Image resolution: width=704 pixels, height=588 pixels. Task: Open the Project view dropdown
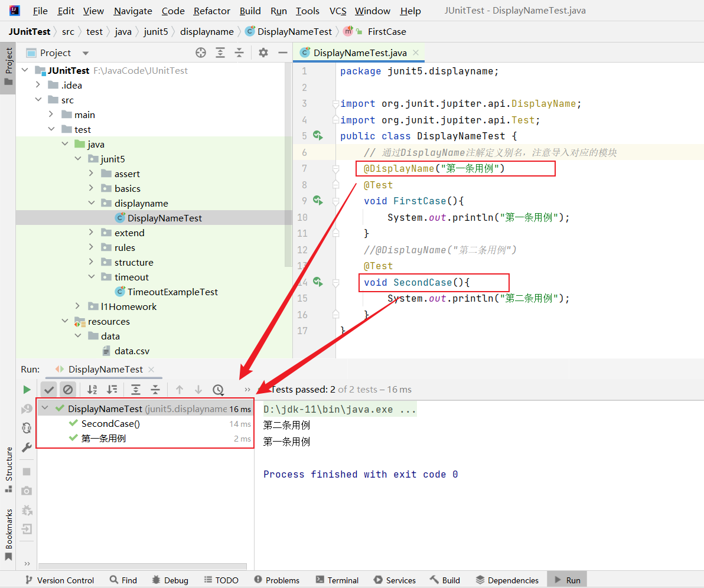[x=86, y=53]
